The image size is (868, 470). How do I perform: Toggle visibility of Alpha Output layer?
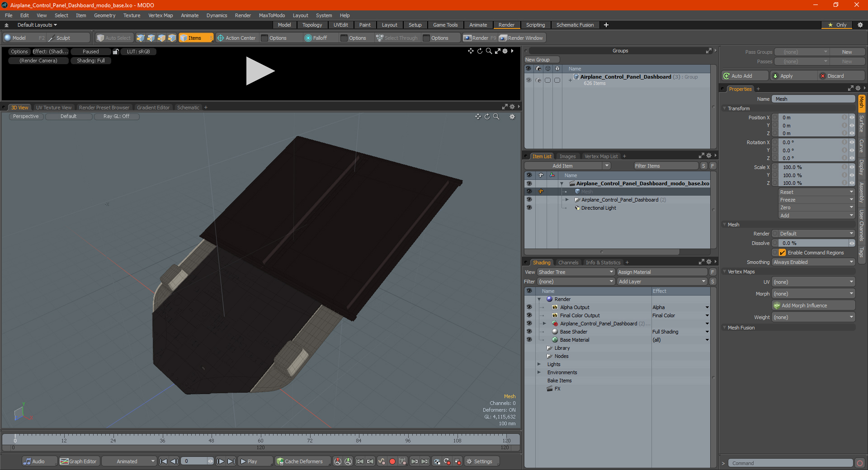[x=529, y=307]
